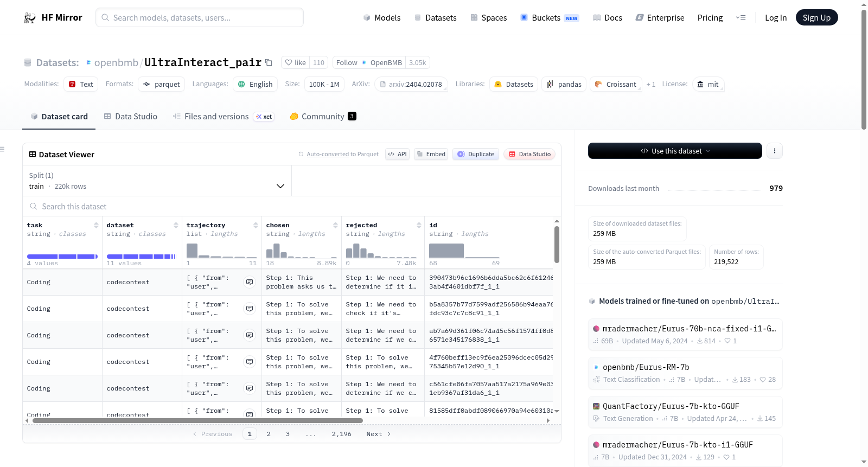This screenshot has height=467, width=868.
Task: Open Data Studio button in viewer header
Action: tap(529, 154)
